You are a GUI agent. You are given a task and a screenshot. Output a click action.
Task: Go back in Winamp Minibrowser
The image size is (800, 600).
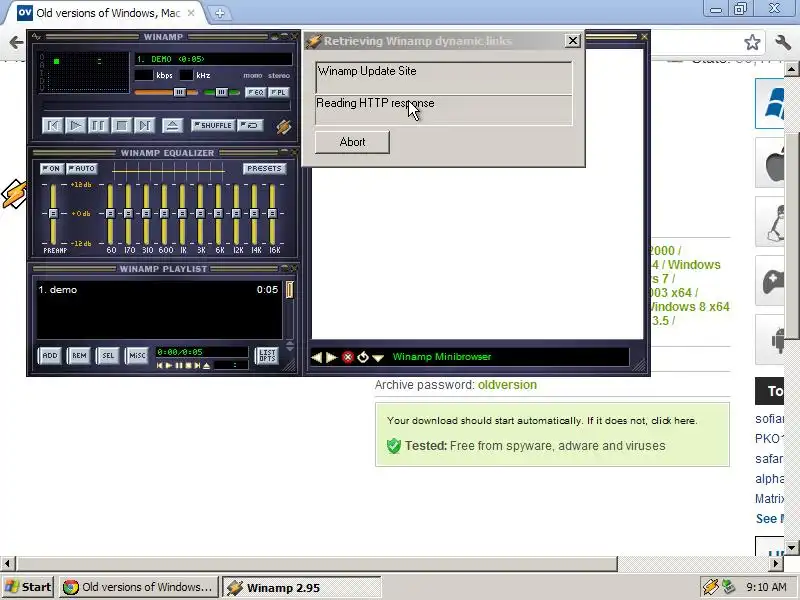(317, 357)
